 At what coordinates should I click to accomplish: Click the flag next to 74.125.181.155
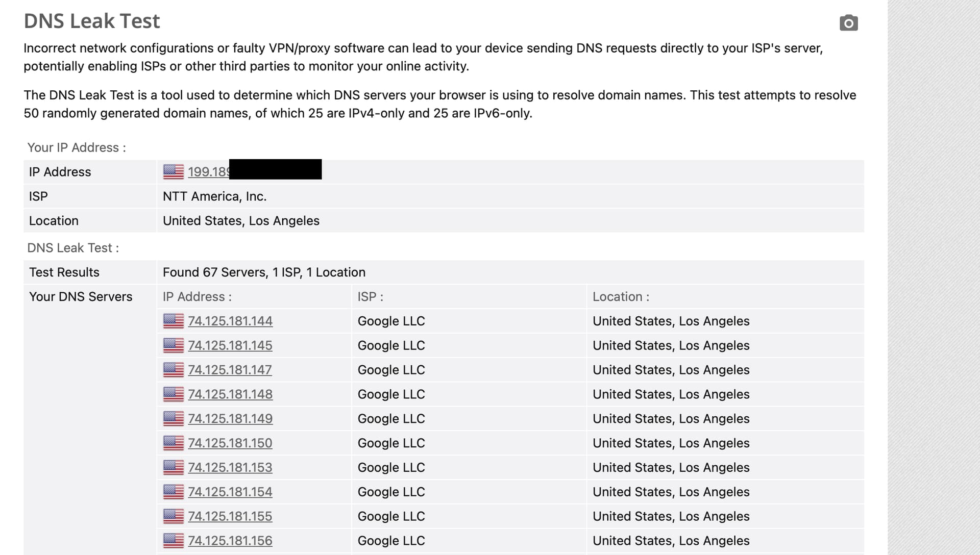pyautogui.click(x=174, y=516)
